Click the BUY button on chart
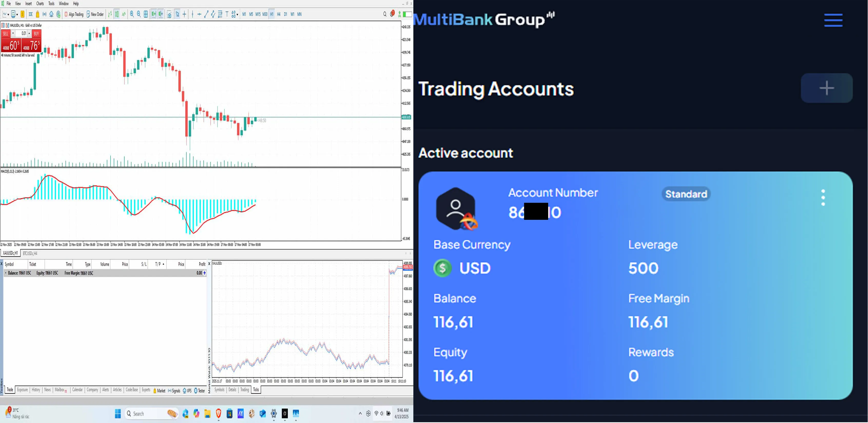The width and height of the screenshot is (868, 423). [36, 34]
